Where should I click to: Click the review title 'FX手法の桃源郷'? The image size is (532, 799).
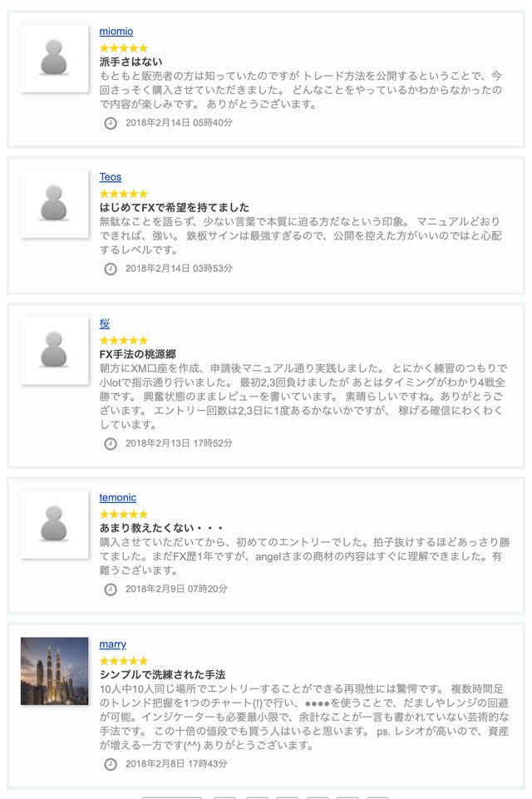(x=138, y=354)
